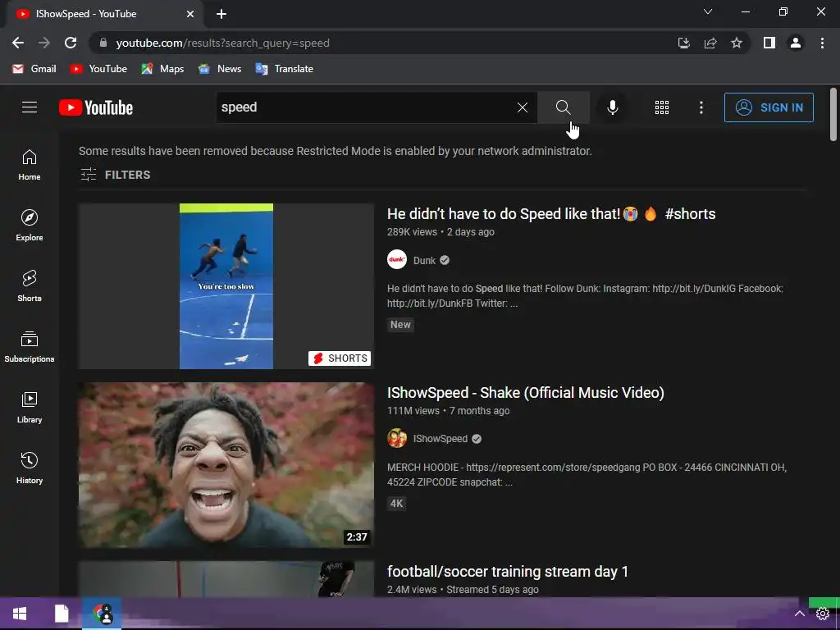
Task: Open the News bookmark
Action: [220, 69]
